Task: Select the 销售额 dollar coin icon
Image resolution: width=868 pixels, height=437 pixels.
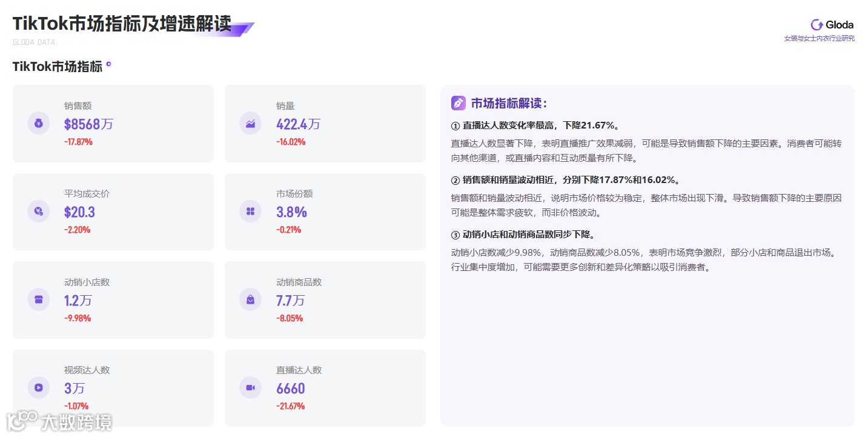Action: click(38, 123)
